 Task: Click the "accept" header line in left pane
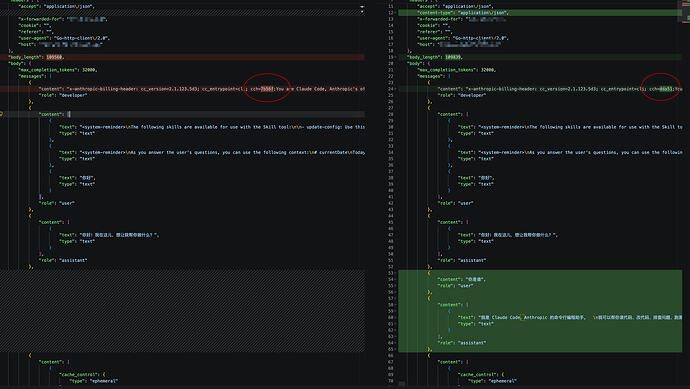(56, 6)
